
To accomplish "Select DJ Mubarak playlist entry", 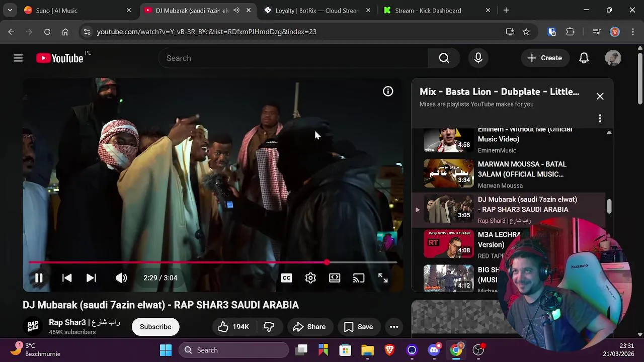I will 508,210.
